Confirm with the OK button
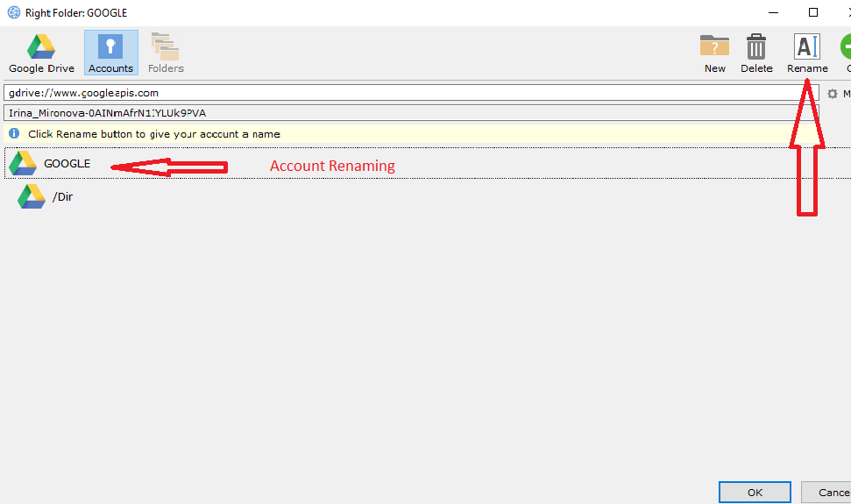Screen dimensions: 851x504 click(x=755, y=493)
